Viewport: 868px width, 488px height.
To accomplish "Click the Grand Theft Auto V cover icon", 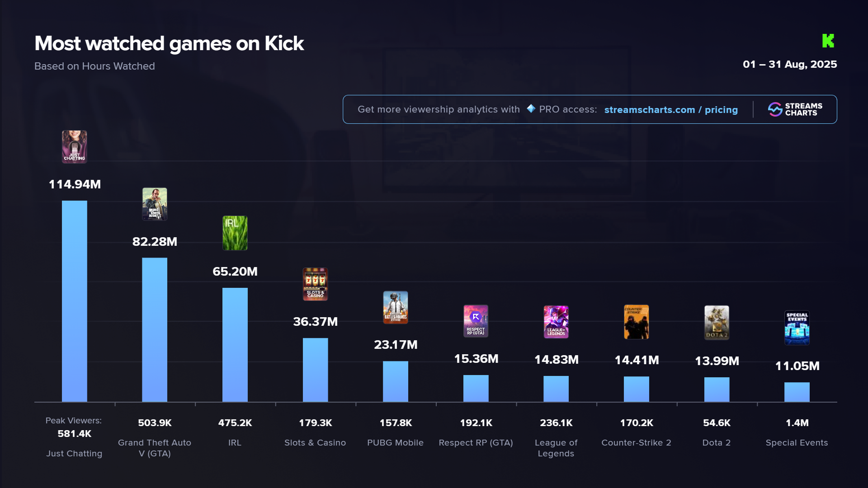I will coord(155,204).
